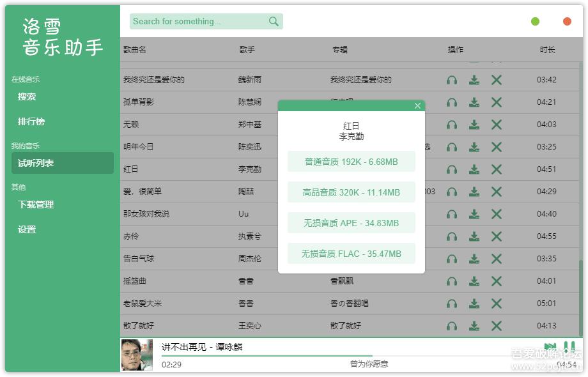Open 设置 in the sidebar

click(27, 229)
